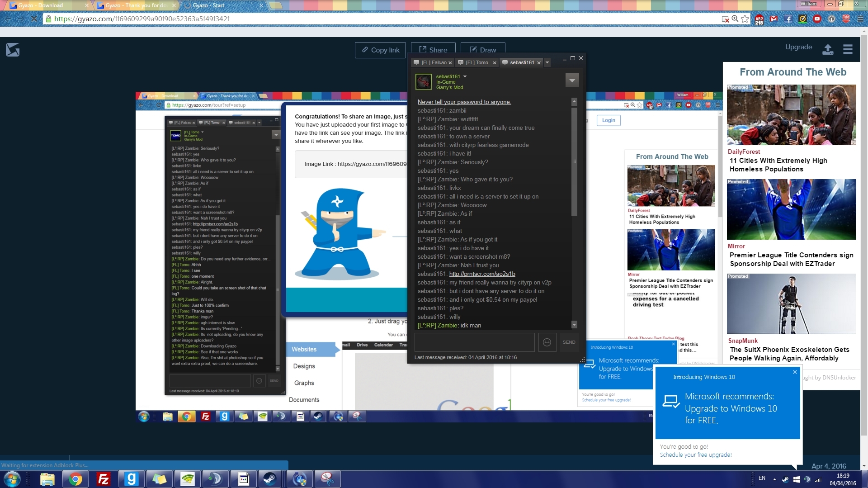868x488 pixels.
Task: Open Windows Explorer from the taskbar
Action: [x=47, y=479]
